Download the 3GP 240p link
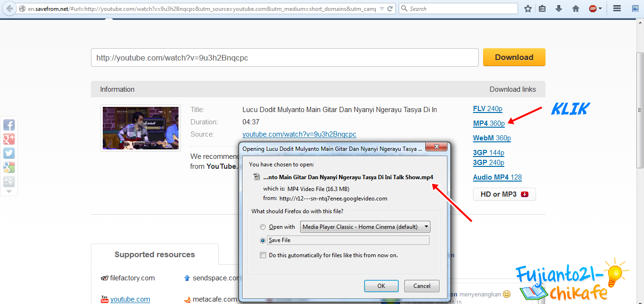The image size is (644, 304). (x=489, y=163)
